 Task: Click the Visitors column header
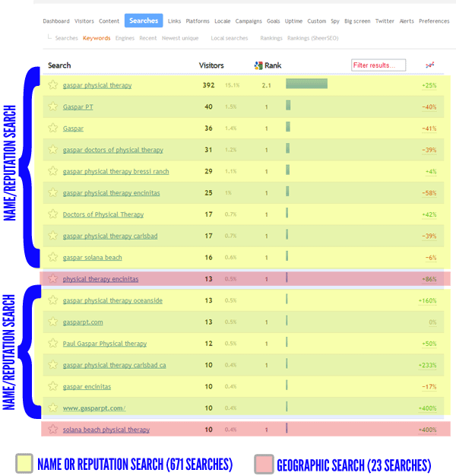point(211,65)
